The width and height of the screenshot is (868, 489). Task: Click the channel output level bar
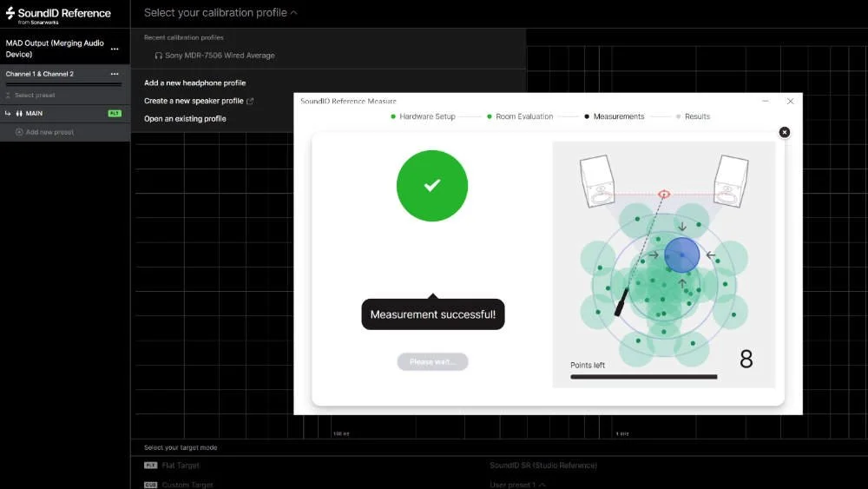coord(63,85)
